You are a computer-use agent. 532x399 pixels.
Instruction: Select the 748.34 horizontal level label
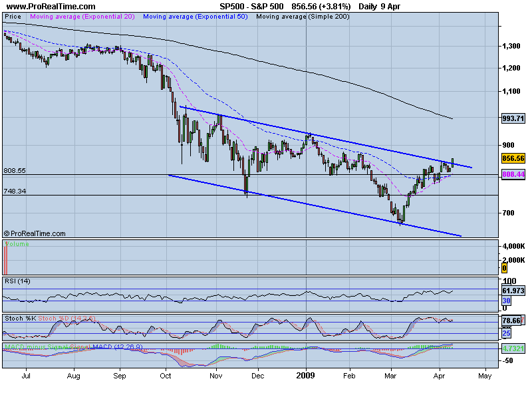click(x=15, y=192)
